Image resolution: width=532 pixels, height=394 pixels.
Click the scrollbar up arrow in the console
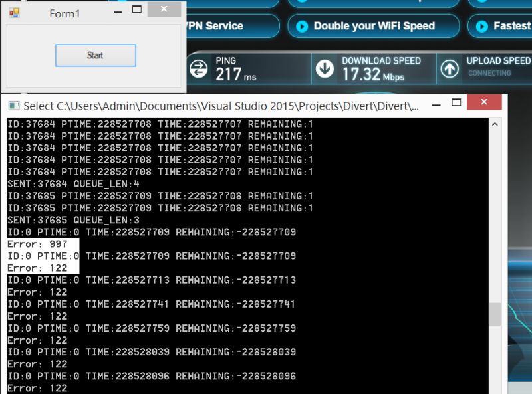click(x=495, y=123)
